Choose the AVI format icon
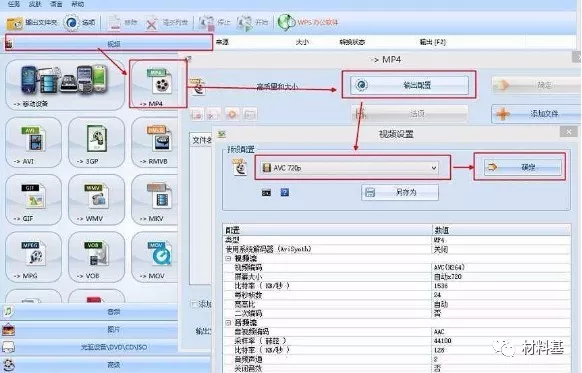Viewport: 582px width, 373px height. point(33,142)
